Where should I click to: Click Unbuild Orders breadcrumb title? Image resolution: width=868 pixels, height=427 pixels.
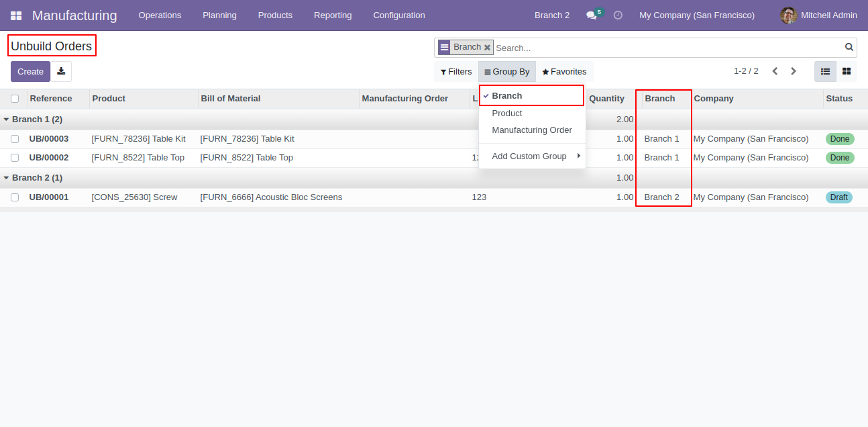[52, 46]
